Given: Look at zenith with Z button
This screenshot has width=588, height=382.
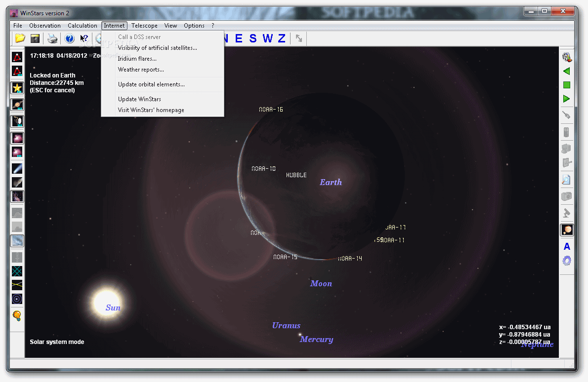Looking at the screenshot, I should (x=282, y=38).
